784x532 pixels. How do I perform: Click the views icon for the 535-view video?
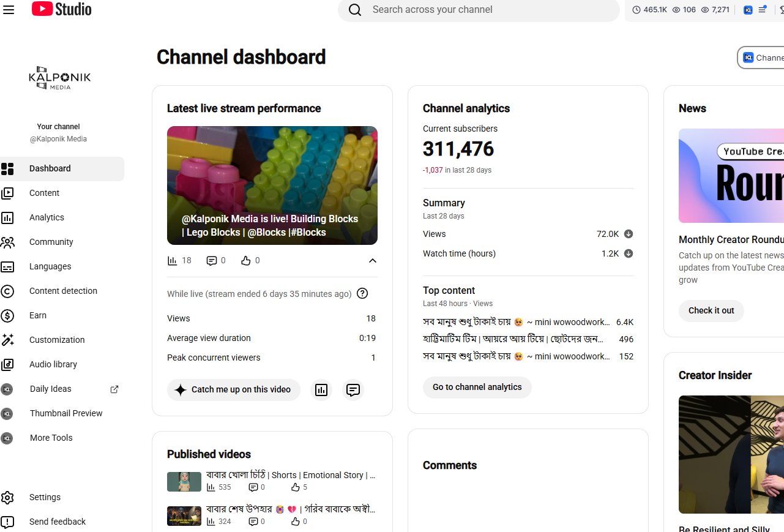(x=211, y=487)
